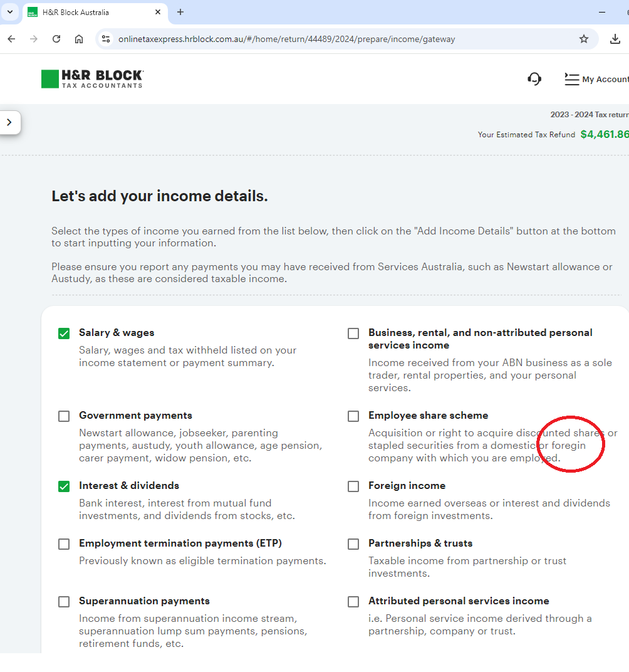
Task: Click the Superannuation payments heading
Action: [144, 601]
